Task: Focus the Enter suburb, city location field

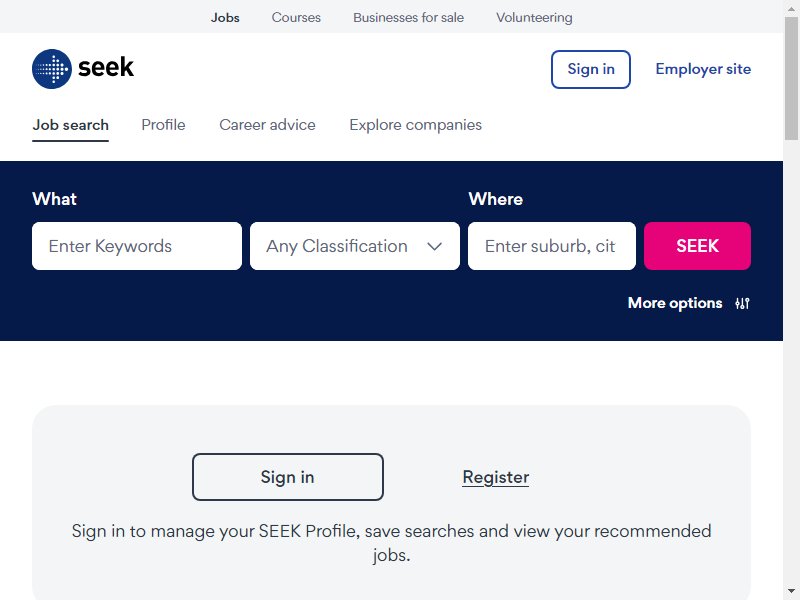Action: 552,246
